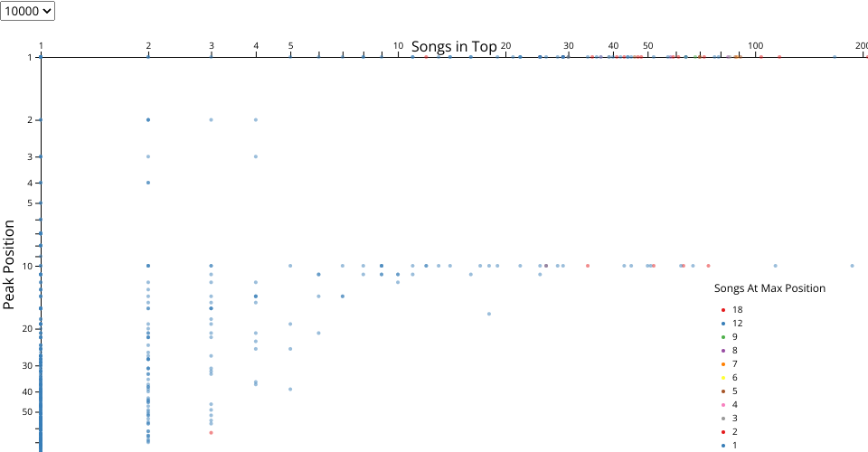
Task: Click the 'Songs in Top' axis title
Action: [454, 47]
